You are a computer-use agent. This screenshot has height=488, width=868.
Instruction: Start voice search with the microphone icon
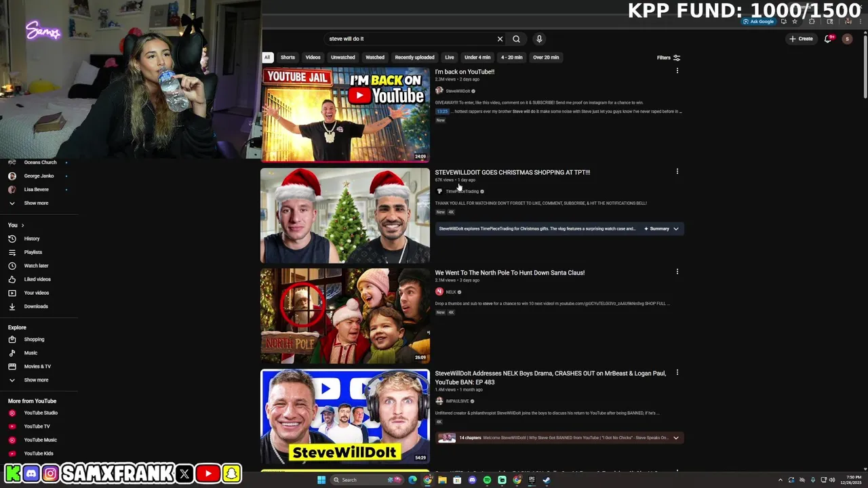(x=539, y=39)
